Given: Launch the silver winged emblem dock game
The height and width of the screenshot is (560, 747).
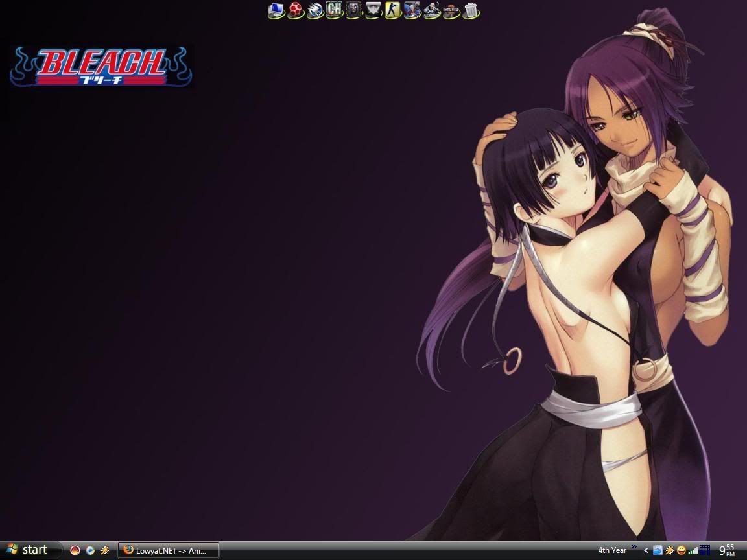Looking at the screenshot, I should point(373,10).
